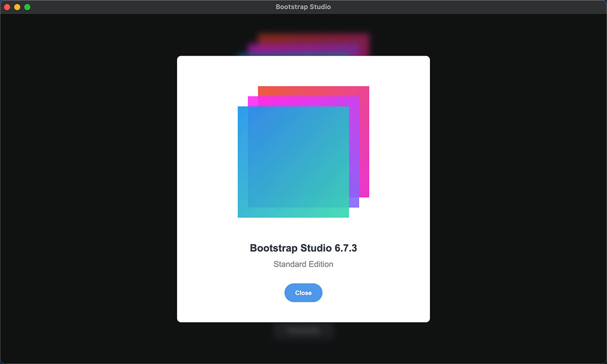Click the yellow minimize window button
The height and width of the screenshot is (364, 607).
(17, 7)
